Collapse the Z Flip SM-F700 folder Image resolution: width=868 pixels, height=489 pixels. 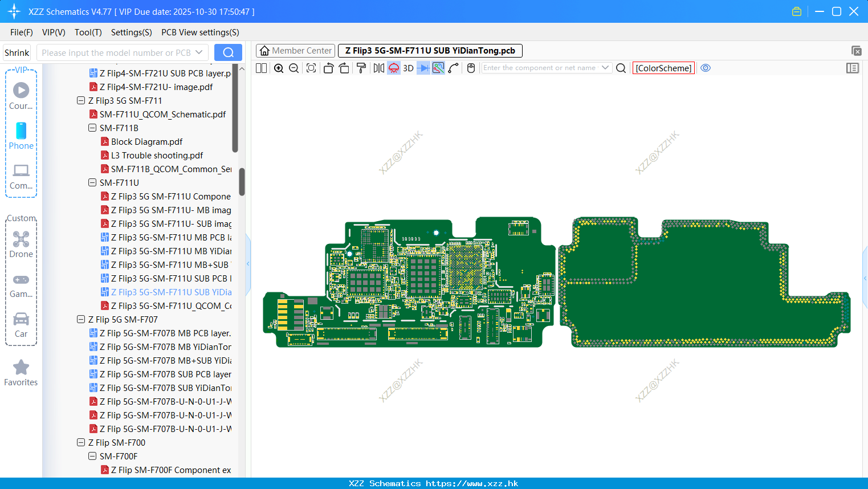tap(81, 442)
